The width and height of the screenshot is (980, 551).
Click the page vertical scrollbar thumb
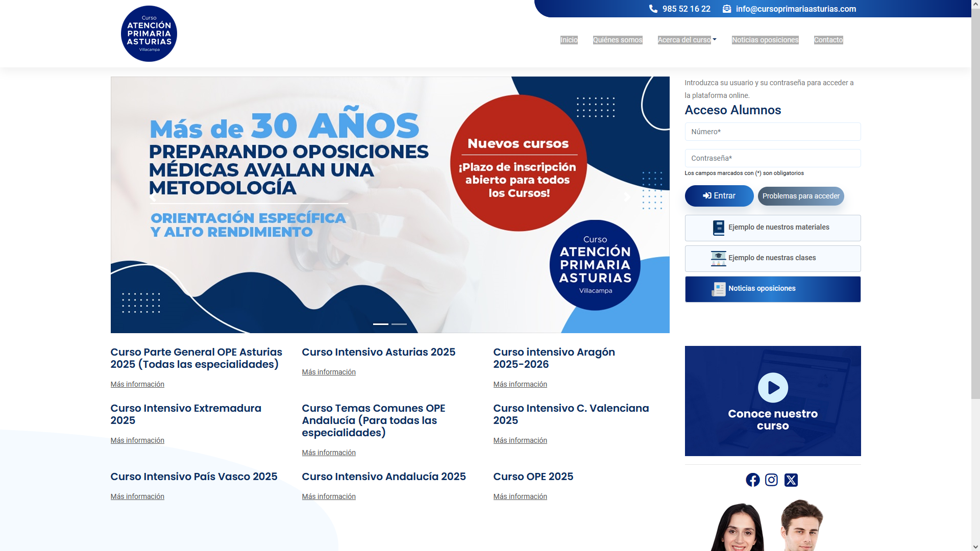click(x=975, y=204)
